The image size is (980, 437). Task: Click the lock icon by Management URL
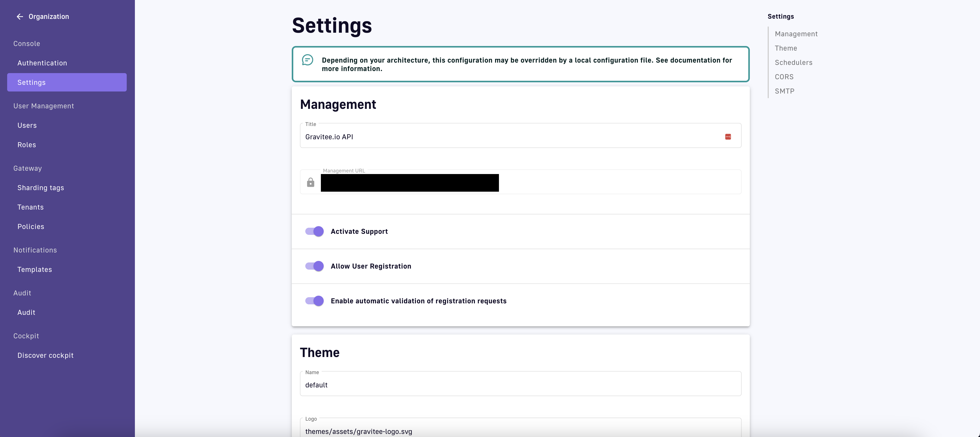point(310,183)
